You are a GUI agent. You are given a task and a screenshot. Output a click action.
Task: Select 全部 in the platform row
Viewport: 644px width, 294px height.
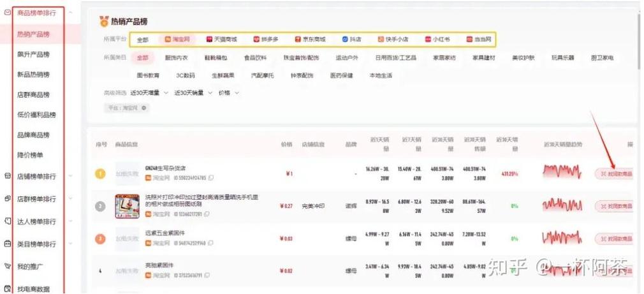143,40
